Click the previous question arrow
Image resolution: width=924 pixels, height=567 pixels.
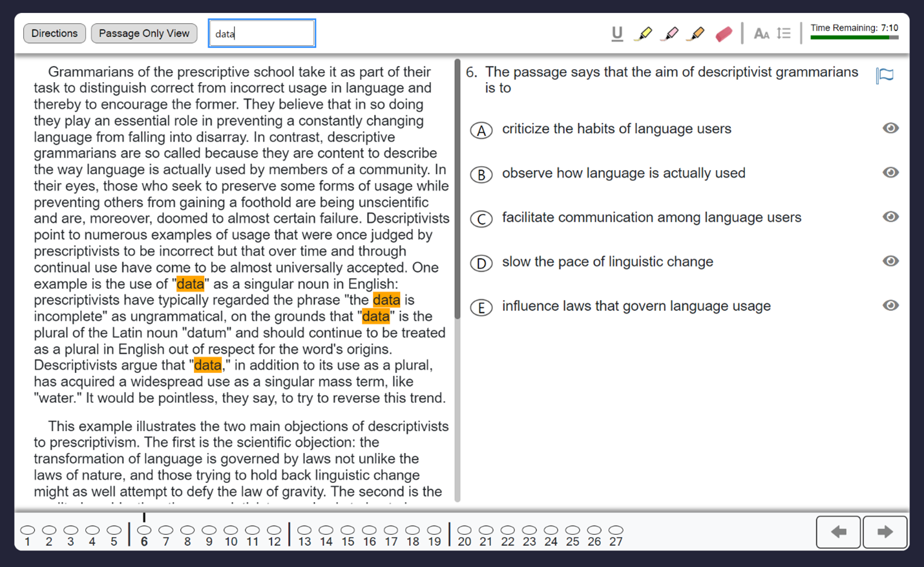pyautogui.click(x=838, y=531)
